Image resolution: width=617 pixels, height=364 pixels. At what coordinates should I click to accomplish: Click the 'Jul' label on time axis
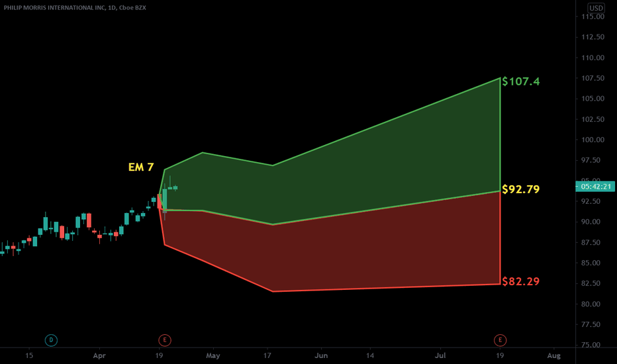[x=440, y=356]
